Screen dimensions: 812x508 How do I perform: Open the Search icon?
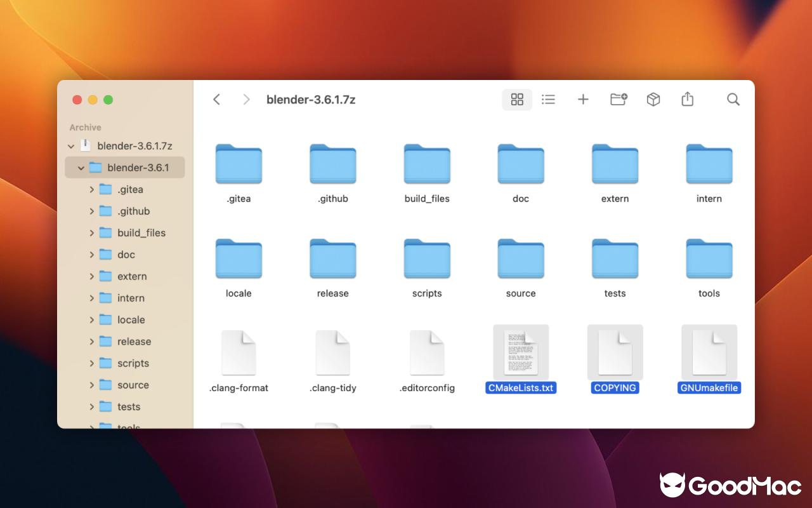coord(733,99)
